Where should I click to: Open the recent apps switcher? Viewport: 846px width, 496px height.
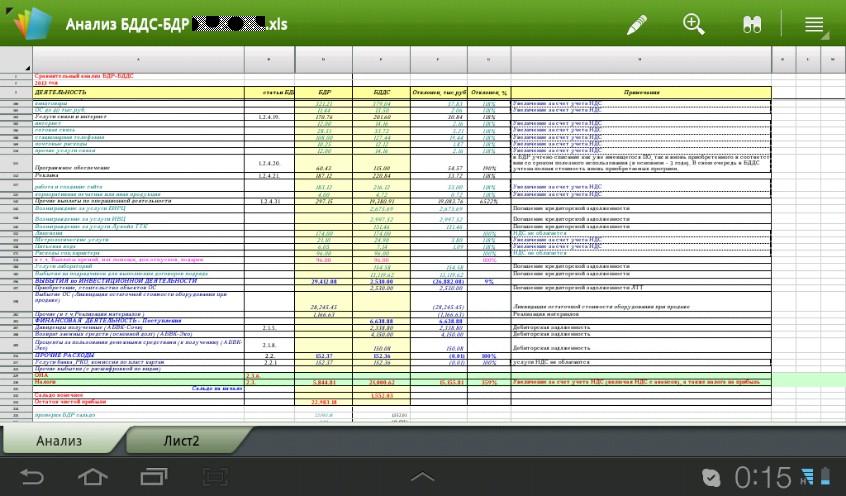[x=154, y=477]
